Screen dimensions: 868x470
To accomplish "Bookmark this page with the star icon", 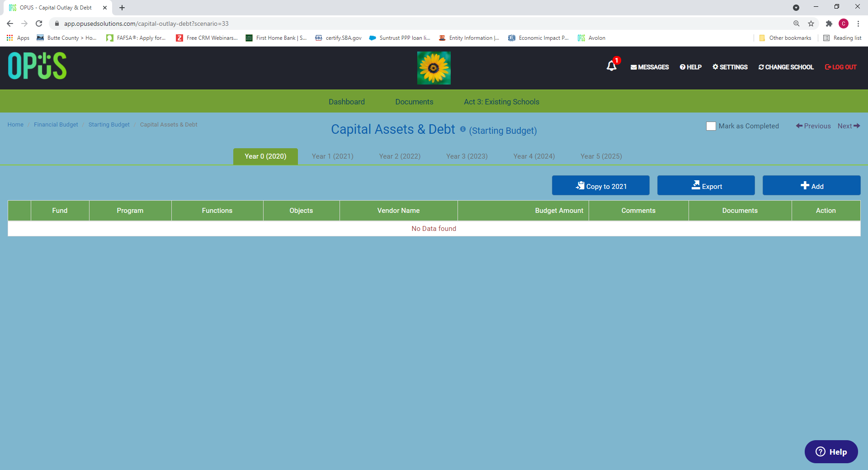I will (x=811, y=23).
